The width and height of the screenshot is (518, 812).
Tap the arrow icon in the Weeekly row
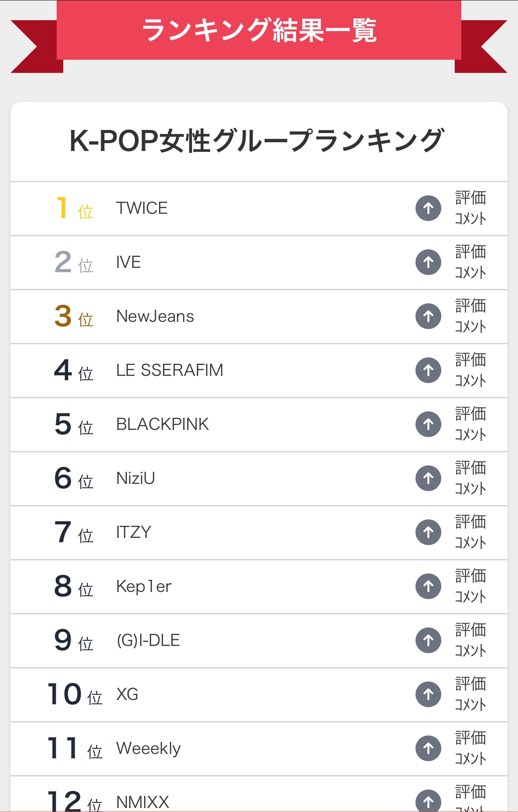coord(428,748)
